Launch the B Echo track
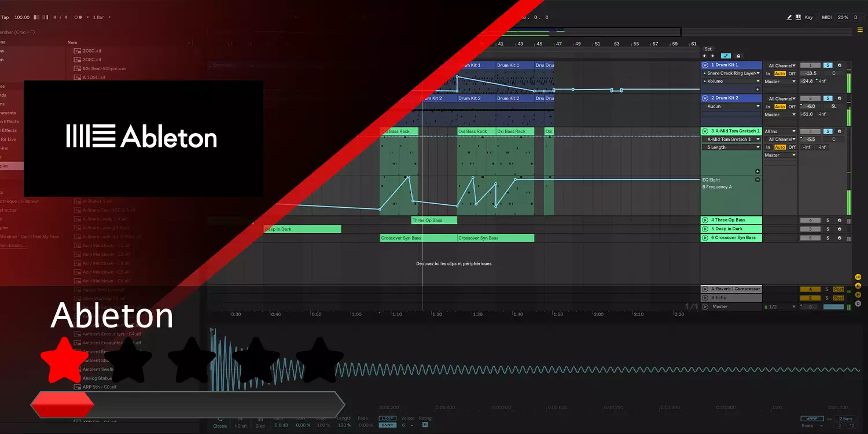The image size is (868, 434). coord(705,298)
